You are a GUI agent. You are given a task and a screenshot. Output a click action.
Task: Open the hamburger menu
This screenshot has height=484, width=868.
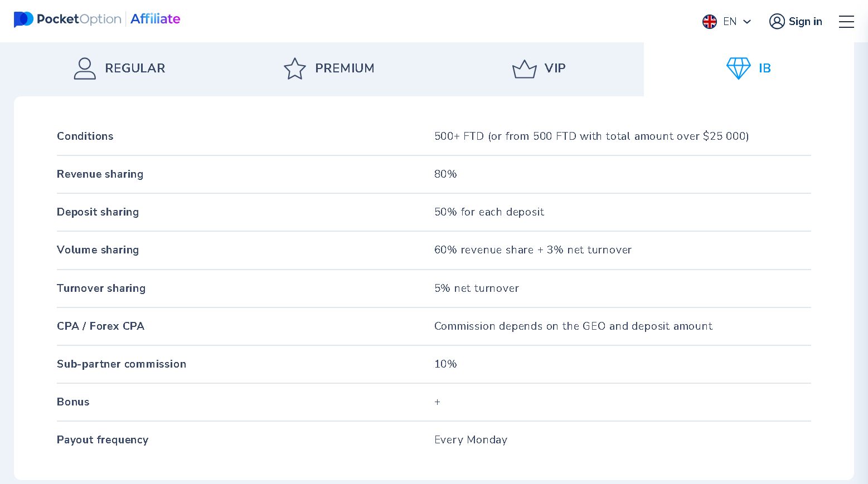(846, 22)
